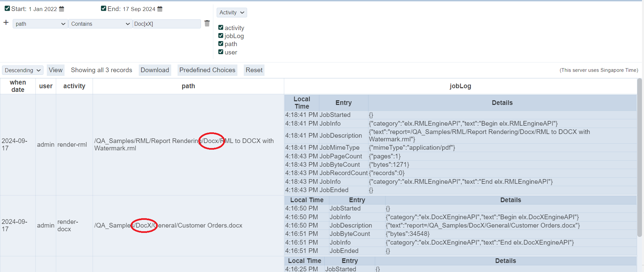
Task: Click the vertical scrollbar of the results
Action: [x=640, y=157]
